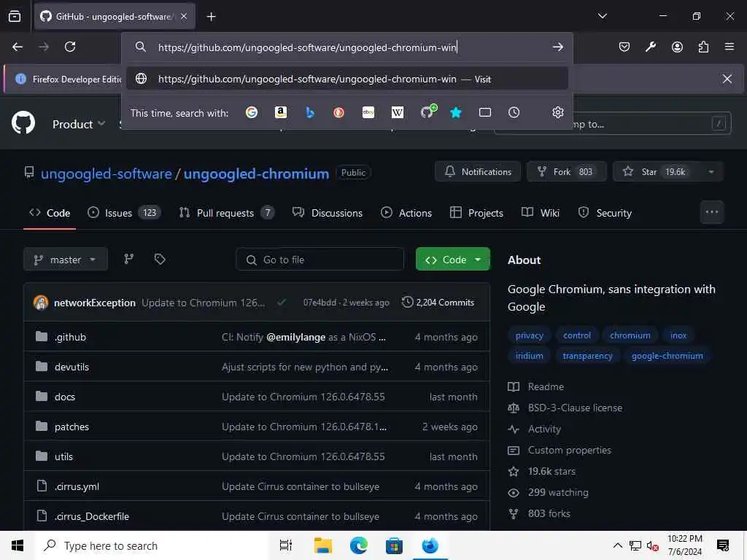Open the extensions puzzle icon

pyautogui.click(x=703, y=47)
